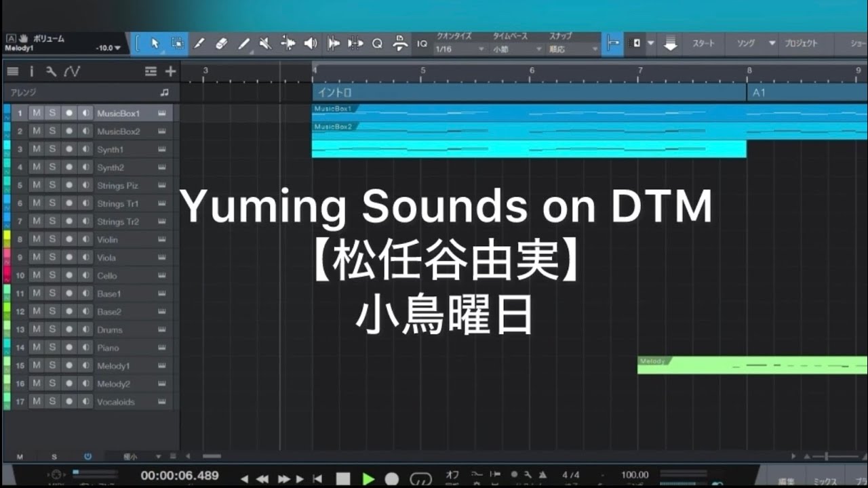This screenshot has height=488, width=868.
Task: Open instrument editor for MusicBox1 track
Action: point(162,113)
